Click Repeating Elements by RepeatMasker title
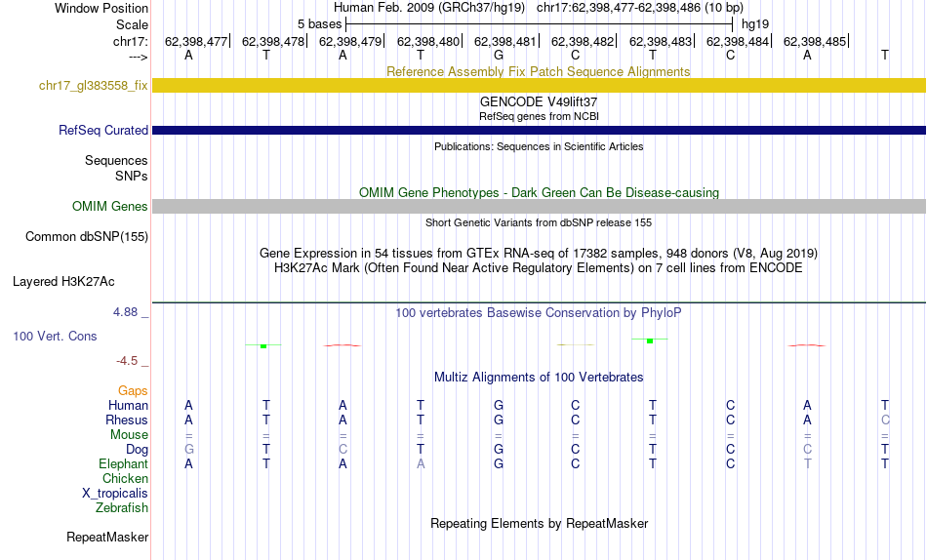The width and height of the screenshot is (927, 560). (540, 524)
